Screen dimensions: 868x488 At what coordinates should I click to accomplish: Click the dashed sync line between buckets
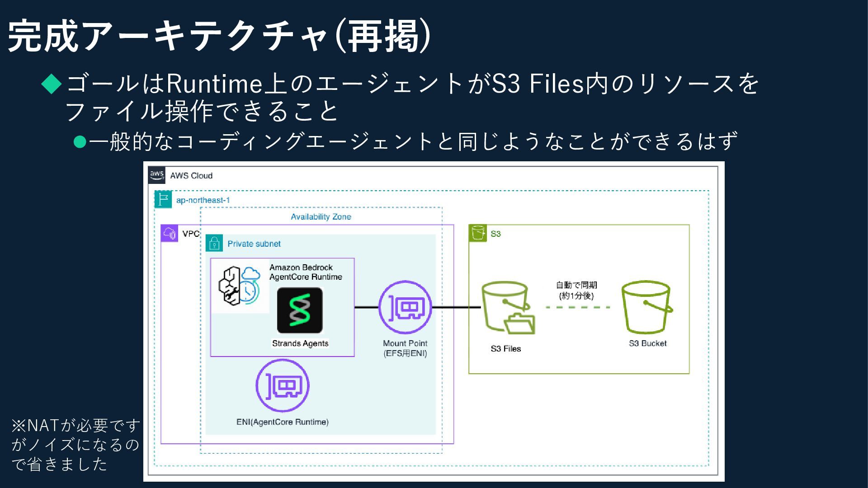(578, 307)
